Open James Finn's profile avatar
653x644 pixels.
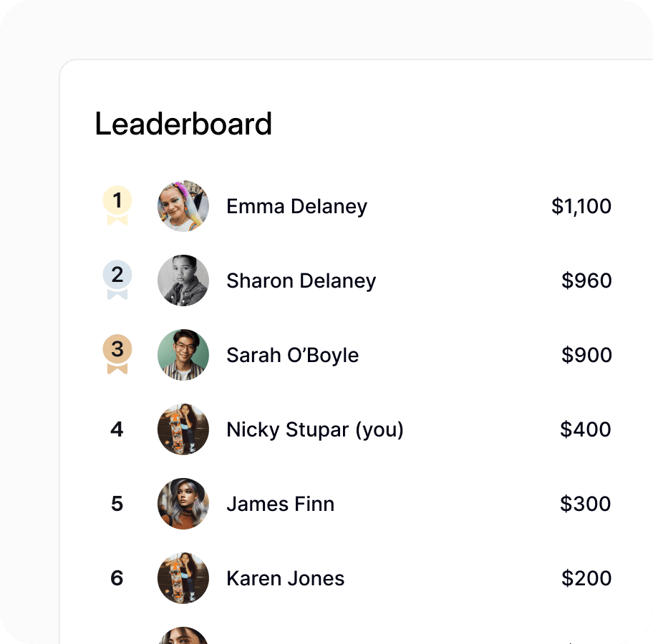tap(183, 504)
